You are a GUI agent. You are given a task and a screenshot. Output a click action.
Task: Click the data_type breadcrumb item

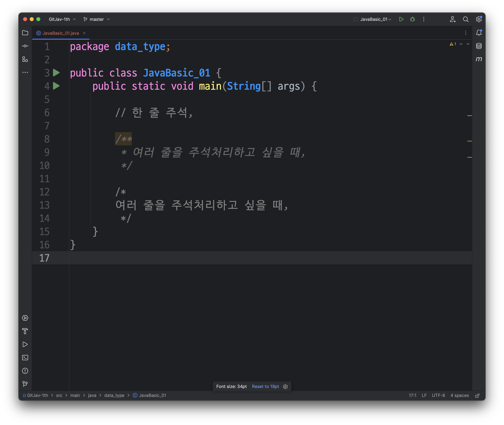(114, 395)
